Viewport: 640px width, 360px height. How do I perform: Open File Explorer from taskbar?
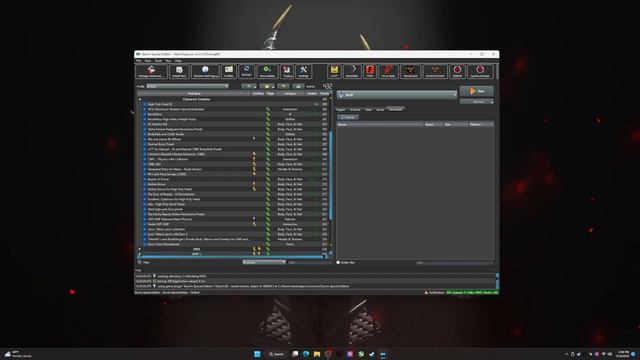[x=317, y=354]
